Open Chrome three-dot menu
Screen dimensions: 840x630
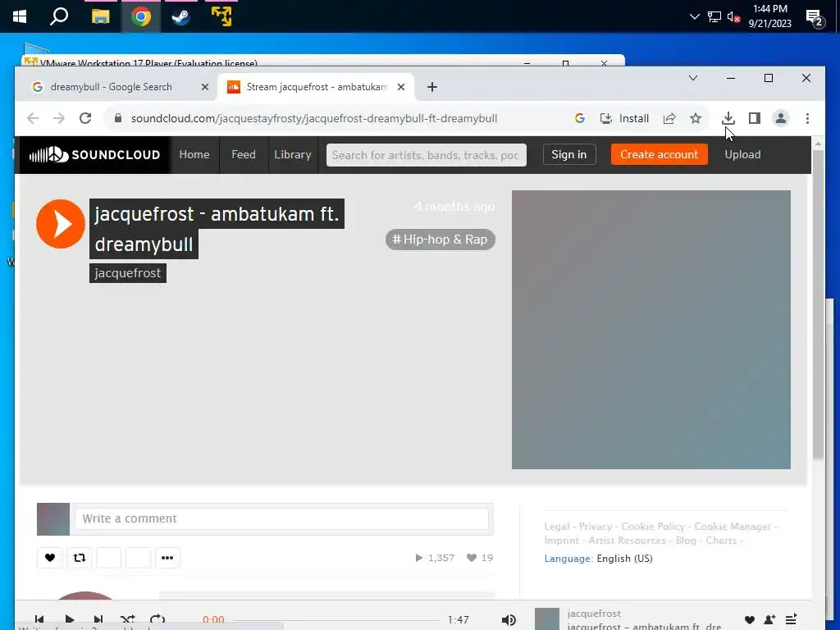tap(807, 118)
